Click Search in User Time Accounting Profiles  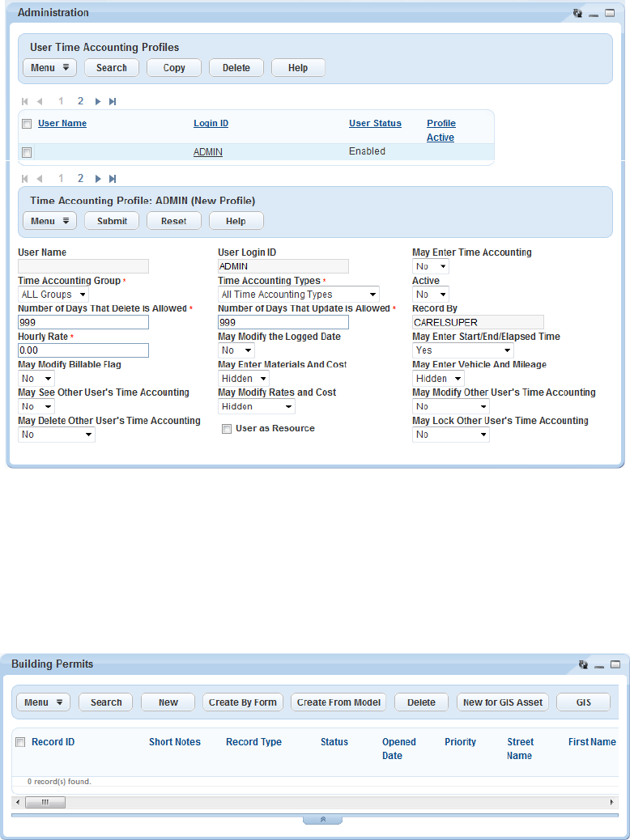[x=112, y=68]
